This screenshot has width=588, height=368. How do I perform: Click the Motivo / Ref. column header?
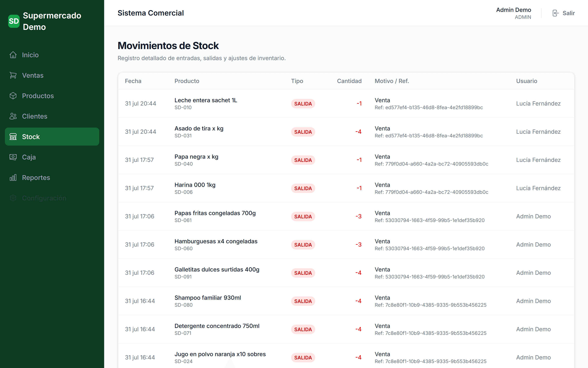[x=392, y=81]
